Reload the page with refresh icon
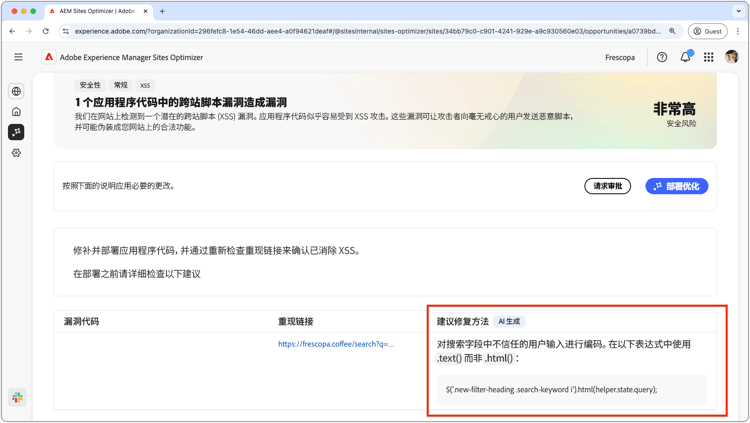This screenshot has width=750, height=423. [x=45, y=31]
